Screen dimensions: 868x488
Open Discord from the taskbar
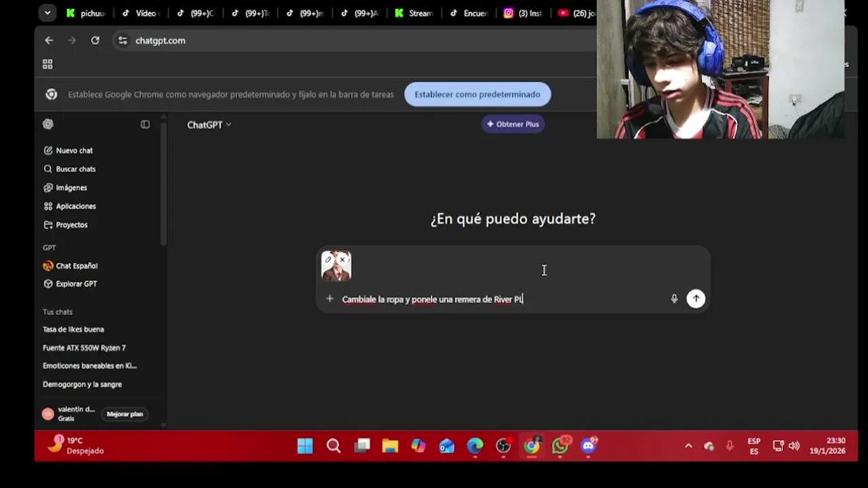(x=589, y=445)
